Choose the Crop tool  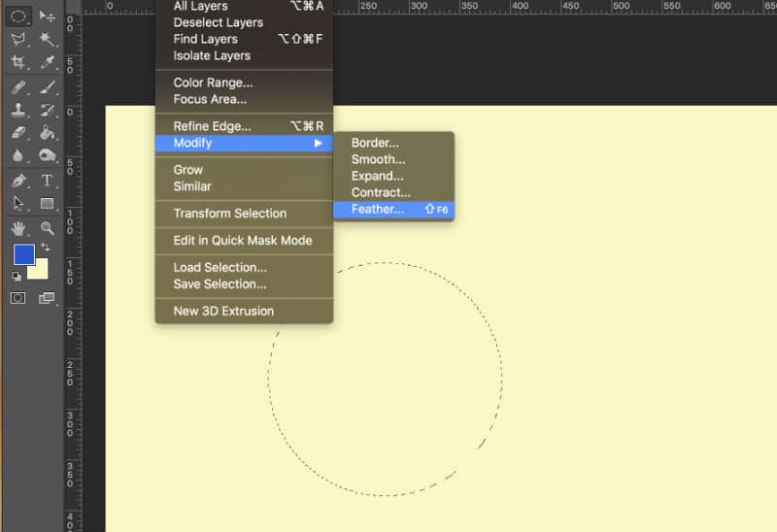17,62
